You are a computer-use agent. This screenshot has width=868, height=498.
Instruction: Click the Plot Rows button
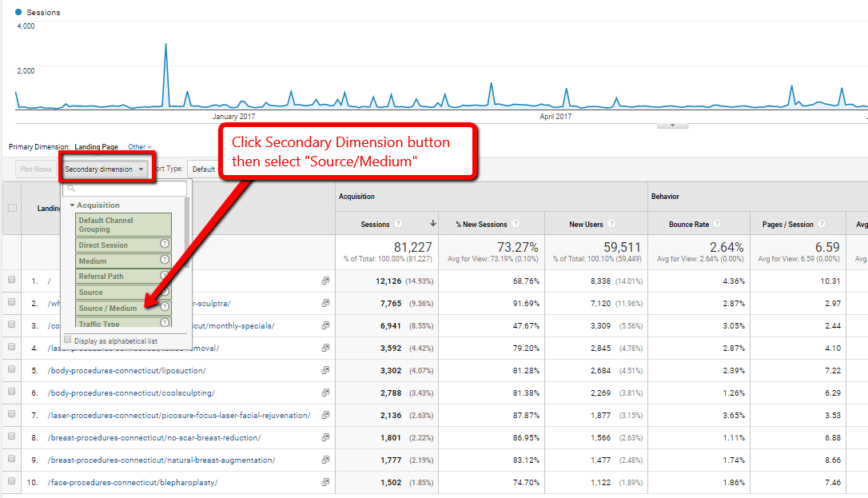[36, 169]
